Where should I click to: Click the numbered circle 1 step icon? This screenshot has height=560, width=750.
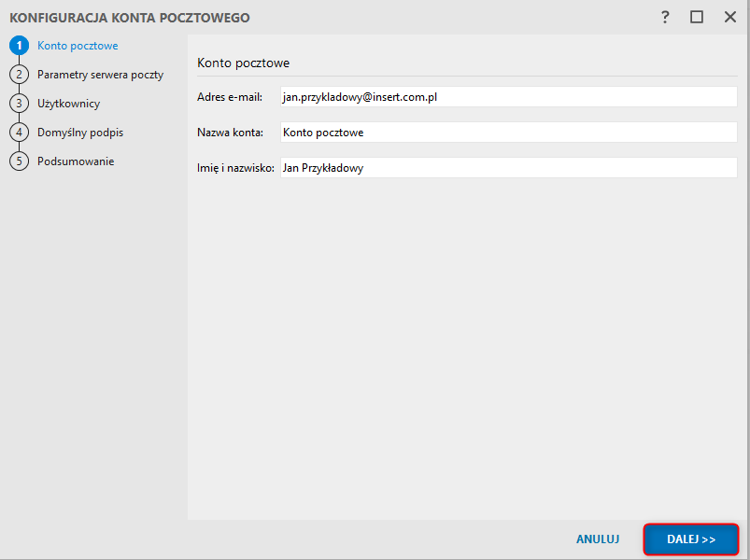point(19,46)
